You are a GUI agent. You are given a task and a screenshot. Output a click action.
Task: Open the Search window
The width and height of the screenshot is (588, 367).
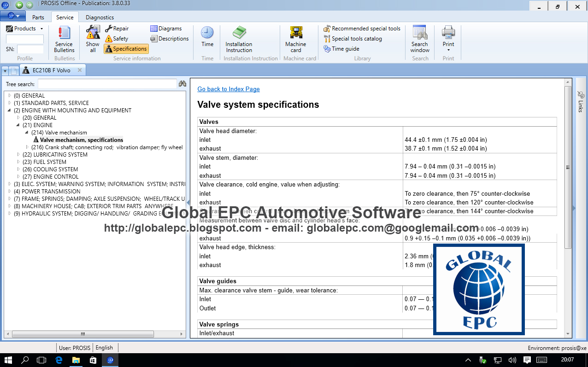click(419, 39)
